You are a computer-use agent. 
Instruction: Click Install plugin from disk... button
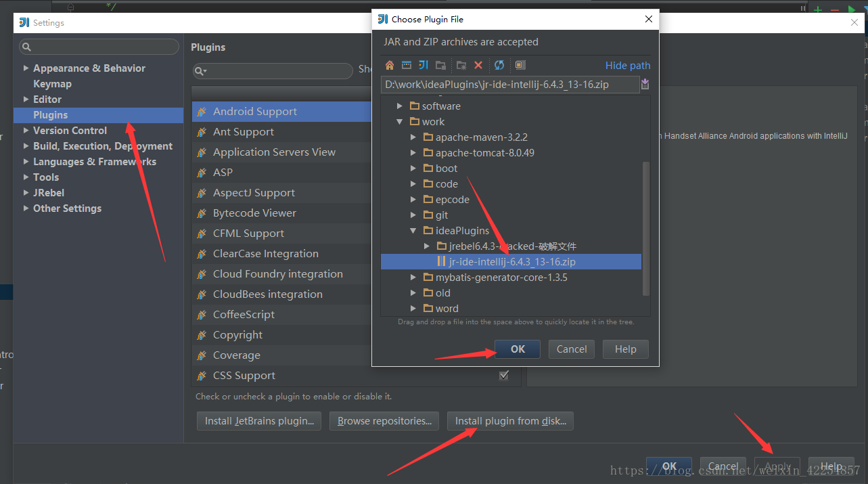click(510, 421)
